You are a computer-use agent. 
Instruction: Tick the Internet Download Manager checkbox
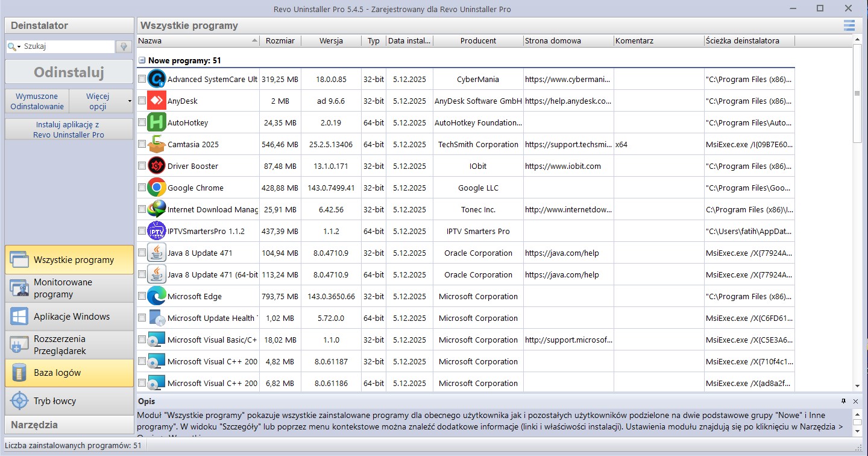(142, 209)
